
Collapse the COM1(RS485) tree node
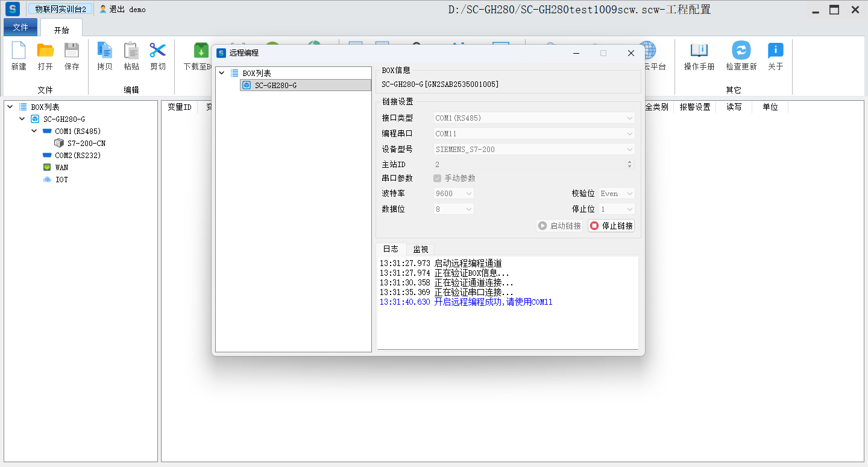pyautogui.click(x=34, y=131)
